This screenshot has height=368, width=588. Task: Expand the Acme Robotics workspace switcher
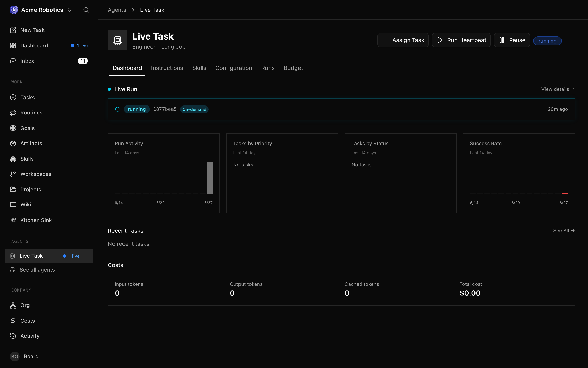tap(69, 10)
